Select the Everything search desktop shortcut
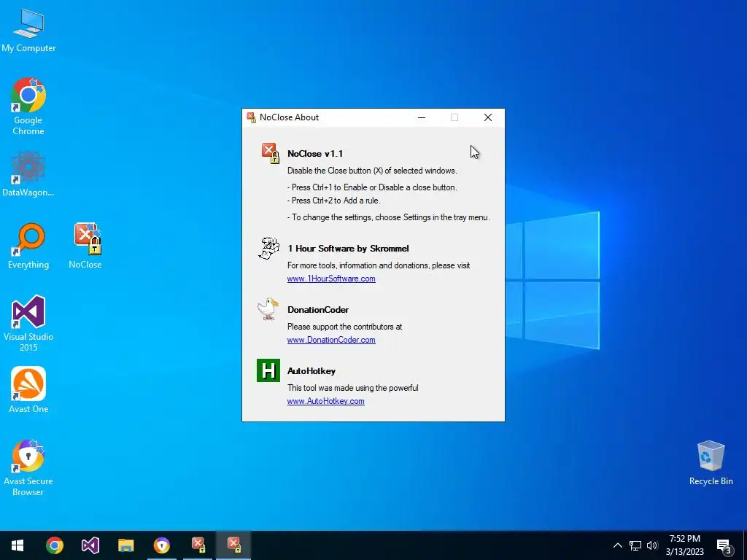 (x=28, y=246)
